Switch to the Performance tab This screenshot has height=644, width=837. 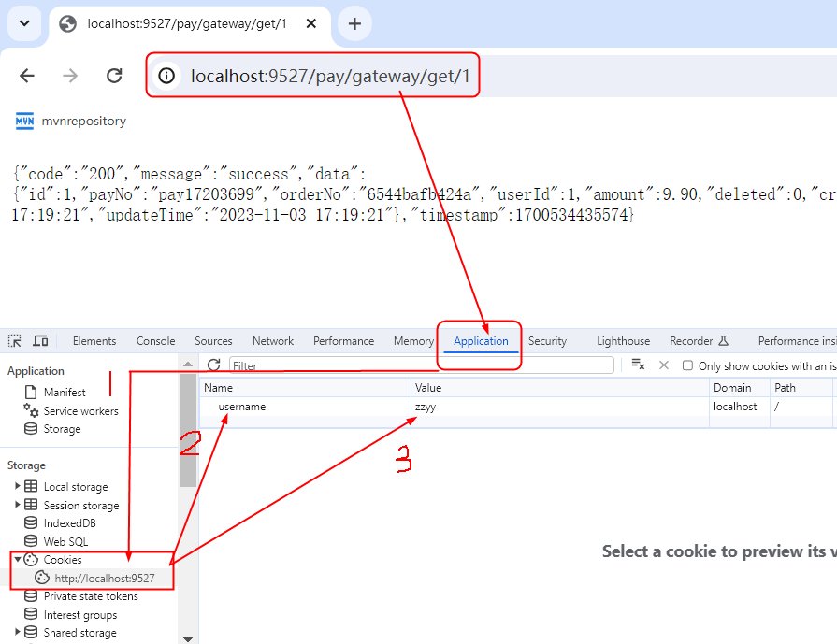click(344, 341)
